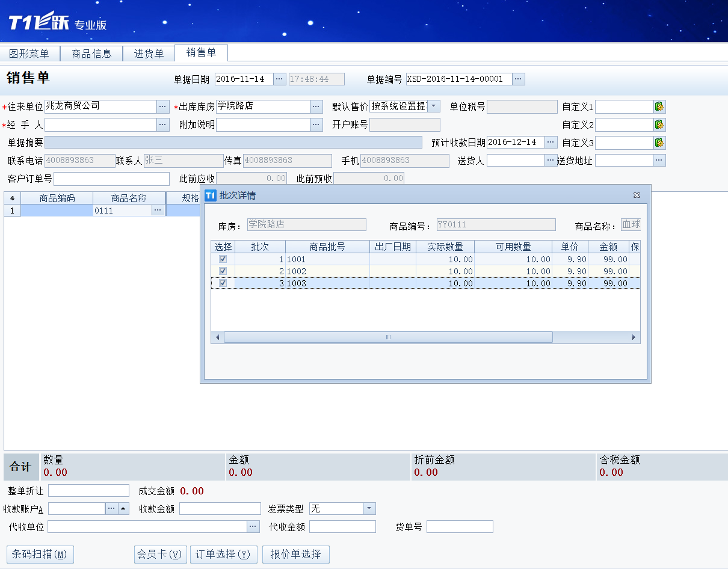Uncheck the batch 1001 selection checkbox
Screen dimensions: 728x569
(223, 259)
